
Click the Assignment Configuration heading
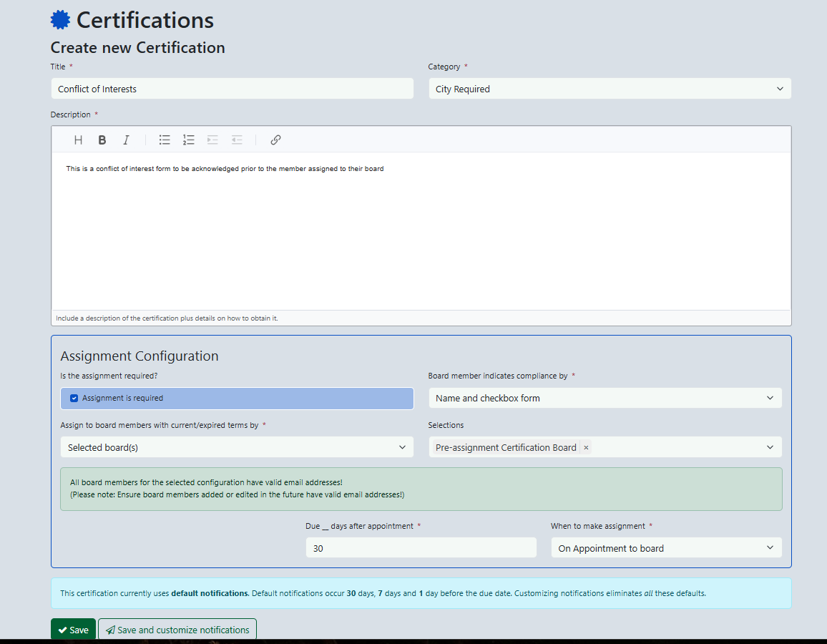tap(140, 356)
